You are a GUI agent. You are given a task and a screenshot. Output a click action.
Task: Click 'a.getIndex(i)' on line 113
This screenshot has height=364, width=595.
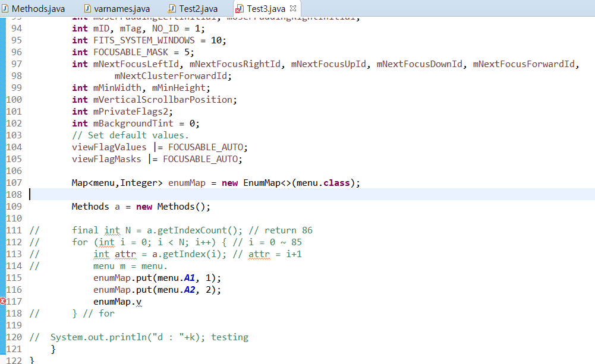point(186,254)
